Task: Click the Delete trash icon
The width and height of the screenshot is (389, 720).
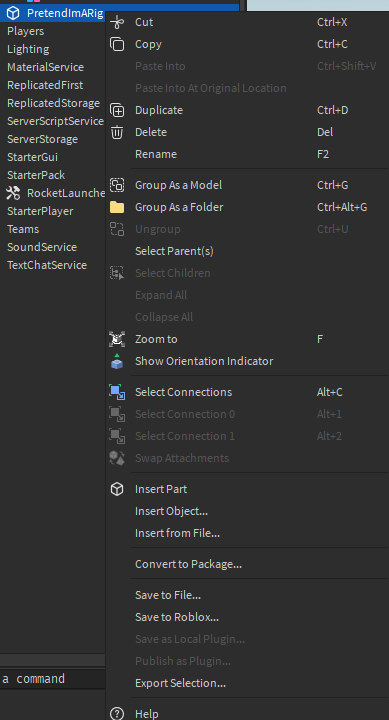Action: click(117, 132)
